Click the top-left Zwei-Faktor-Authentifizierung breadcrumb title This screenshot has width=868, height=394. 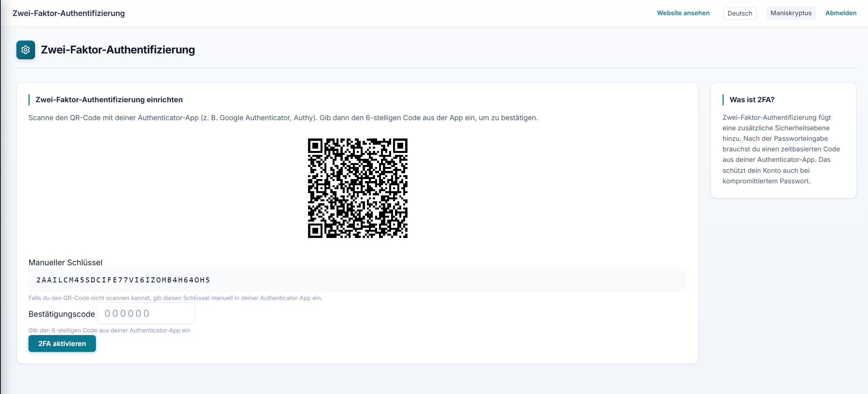[69, 13]
